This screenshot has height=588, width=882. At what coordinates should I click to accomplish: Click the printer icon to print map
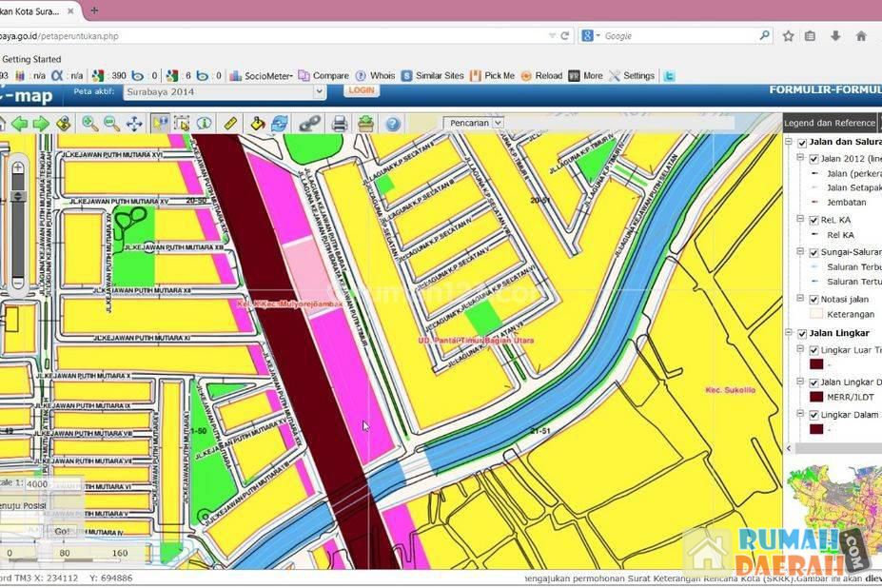[339, 124]
